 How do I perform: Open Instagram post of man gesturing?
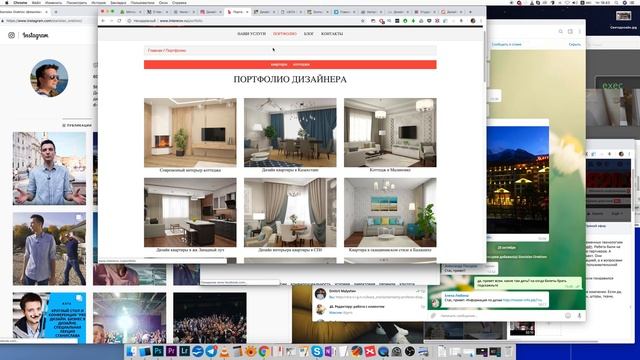[x=49, y=169]
